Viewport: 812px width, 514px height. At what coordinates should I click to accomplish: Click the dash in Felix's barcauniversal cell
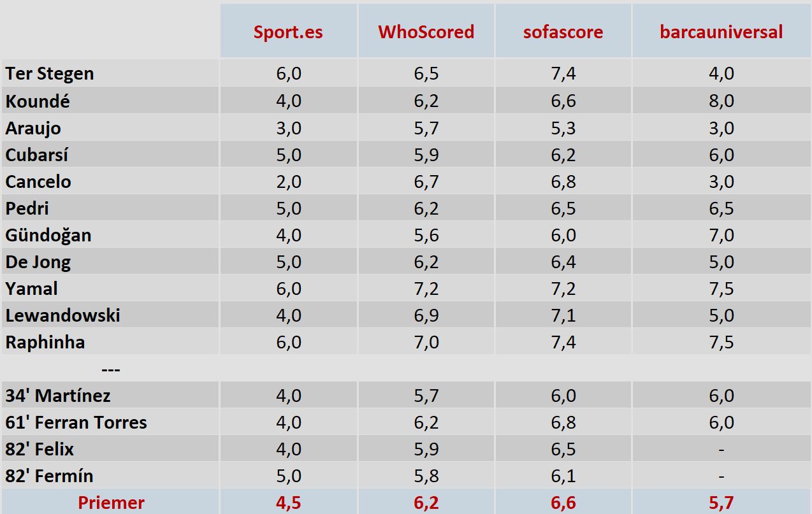pyautogui.click(x=721, y=449)
